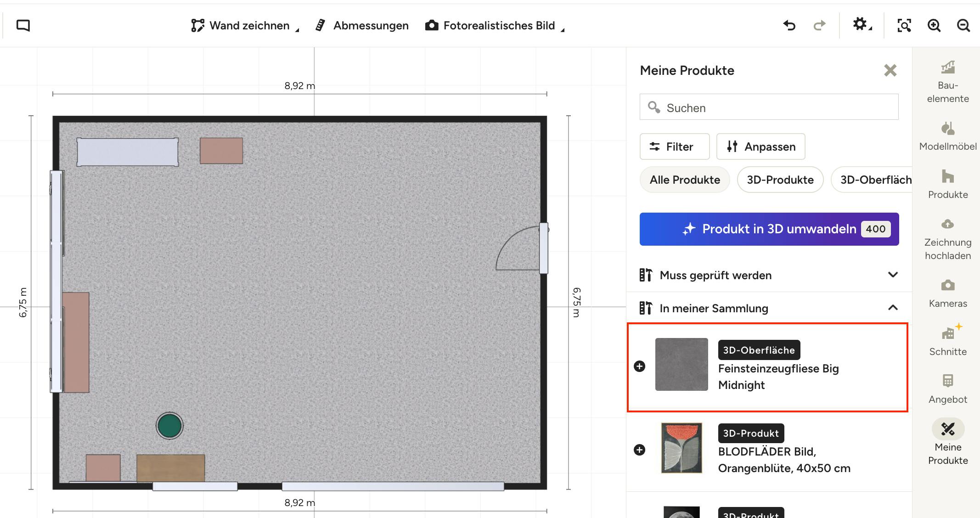Select the Alle Produkte chip
980x518 pixels.
685,180
